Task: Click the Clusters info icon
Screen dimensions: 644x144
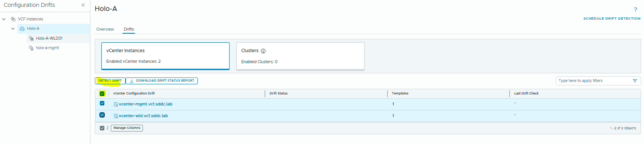Action: coord(263,51)
